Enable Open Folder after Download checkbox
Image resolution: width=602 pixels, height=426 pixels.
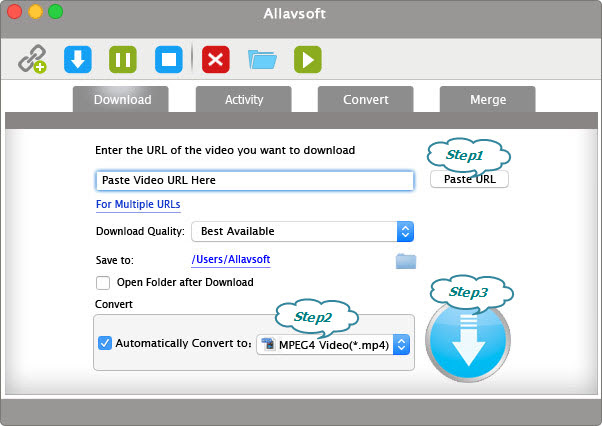tap(103, 283)
